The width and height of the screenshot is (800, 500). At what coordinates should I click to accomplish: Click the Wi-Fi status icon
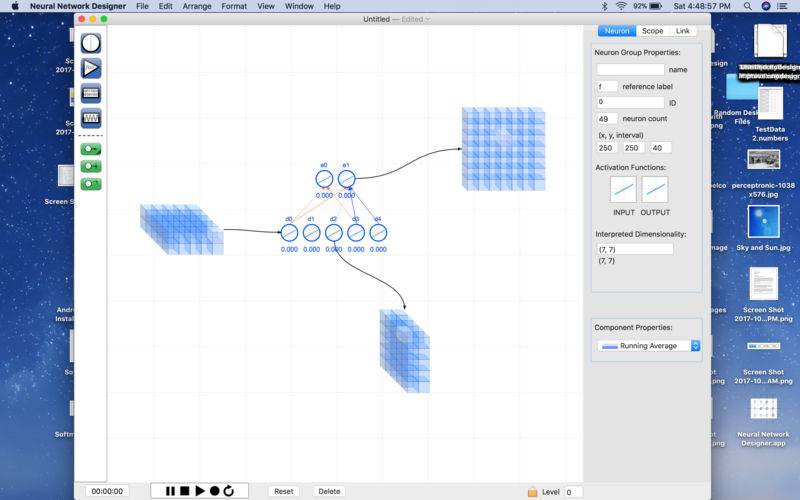pyautogui.click(x=621, y=6)
